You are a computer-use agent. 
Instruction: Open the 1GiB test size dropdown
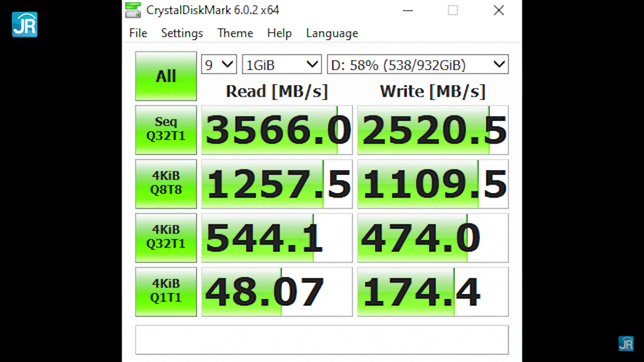pos(282,64)
